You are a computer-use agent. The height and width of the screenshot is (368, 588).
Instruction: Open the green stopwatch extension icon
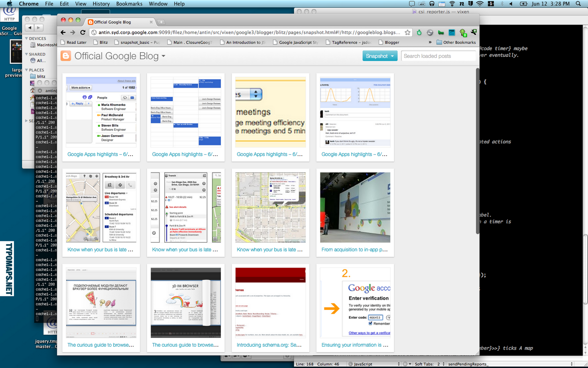click(x=419, y=32)
